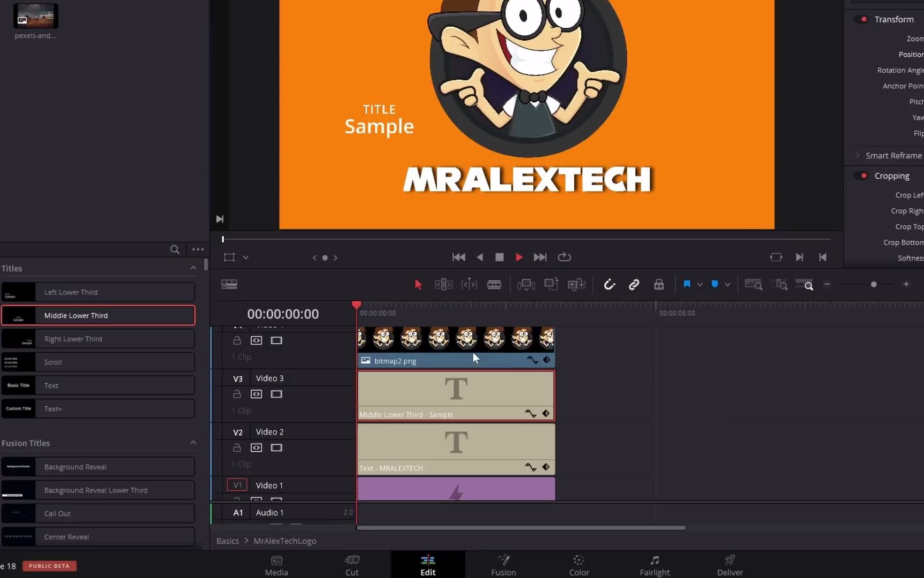Click the Replace Clip toolbar icon
The width and height of the screenshot is (924, 578).
(576, 285)
